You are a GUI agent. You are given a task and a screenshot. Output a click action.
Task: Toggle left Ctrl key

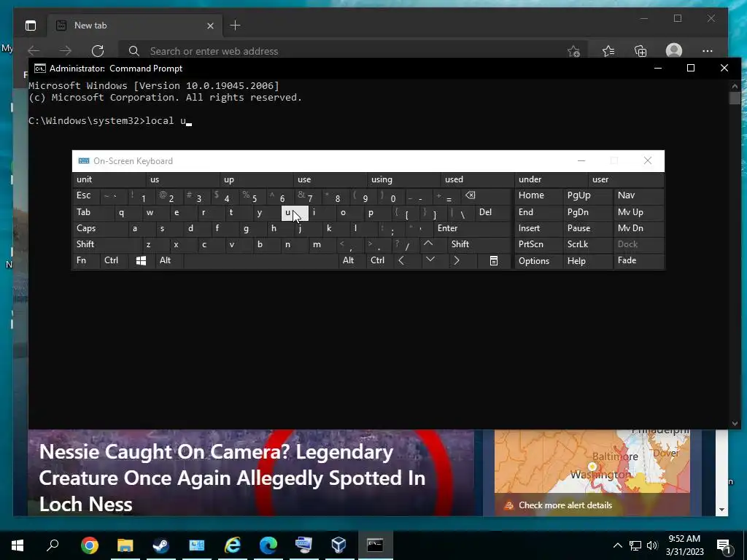click(115, 261)
